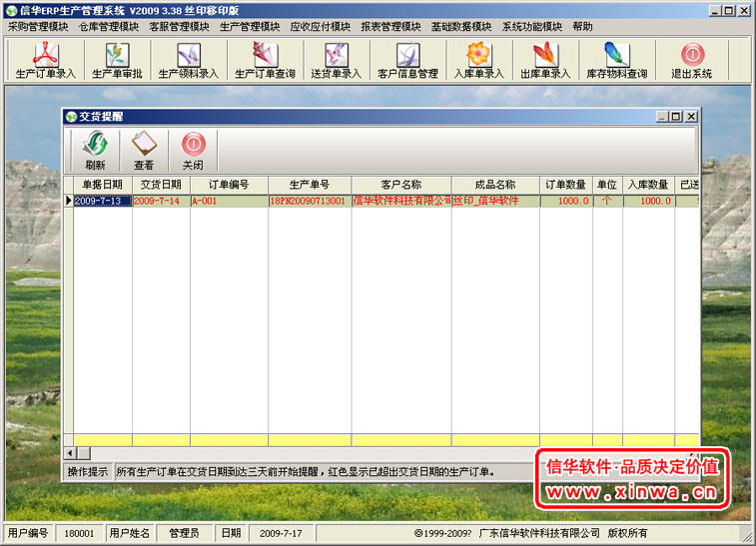Select the 个 unit cell
Screen dimensions: 756x546
607,201
